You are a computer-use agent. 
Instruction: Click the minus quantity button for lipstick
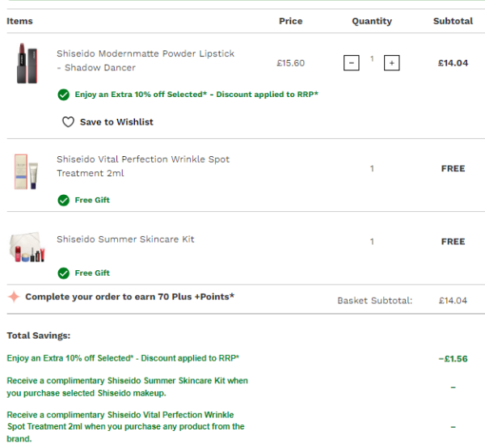tap(351, 62)
